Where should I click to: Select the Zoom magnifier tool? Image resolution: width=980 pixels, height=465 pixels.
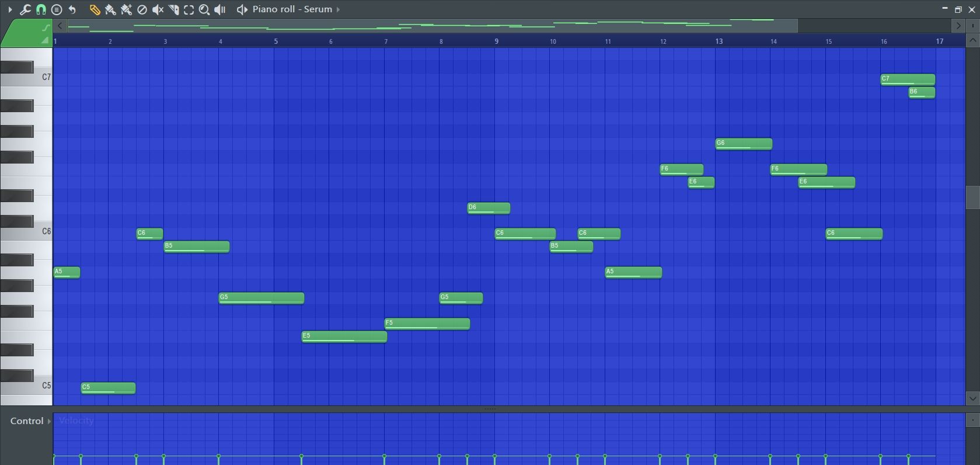point(204,9)
